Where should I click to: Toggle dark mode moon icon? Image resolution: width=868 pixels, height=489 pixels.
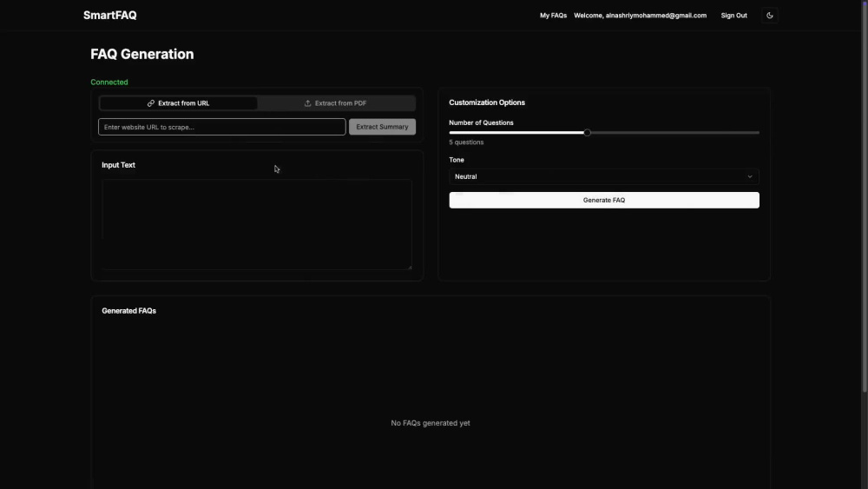[769, 16]
